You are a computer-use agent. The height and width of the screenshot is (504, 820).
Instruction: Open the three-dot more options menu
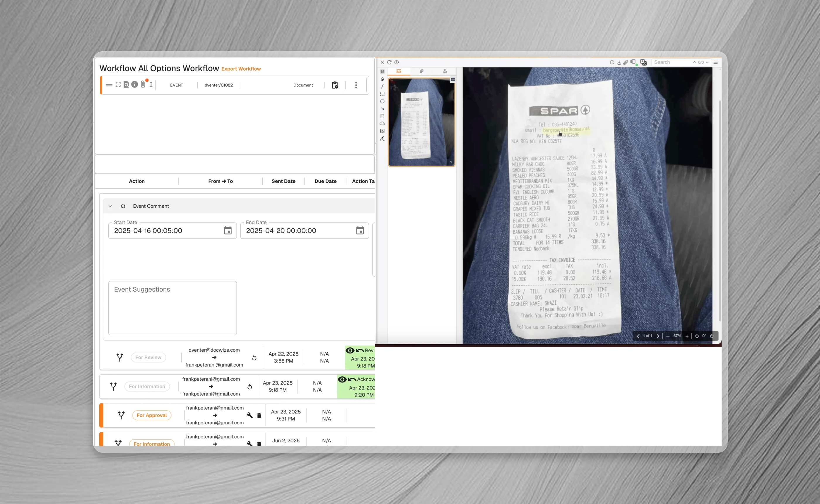(x=356, y=85)
